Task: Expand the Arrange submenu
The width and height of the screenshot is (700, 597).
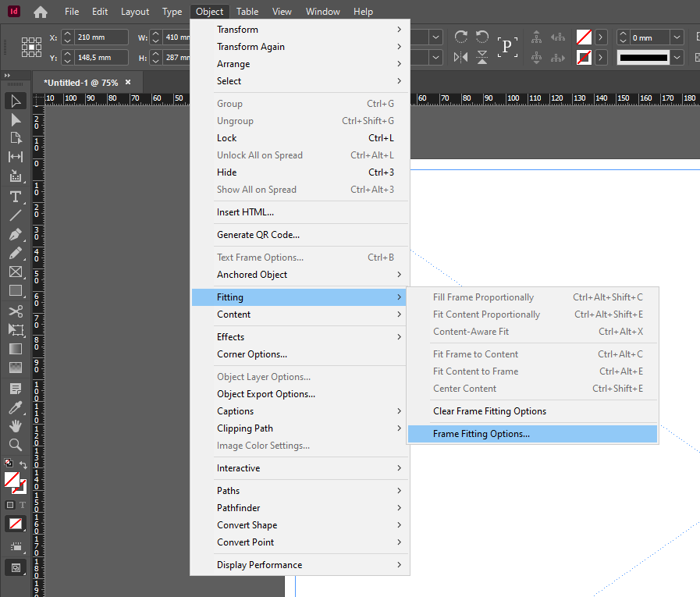Action: [x=300, y=64]
